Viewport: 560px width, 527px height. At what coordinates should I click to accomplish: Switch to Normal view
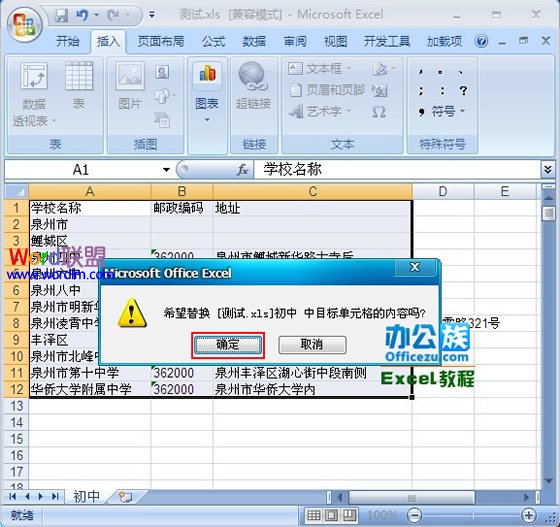tap(314, 515)
